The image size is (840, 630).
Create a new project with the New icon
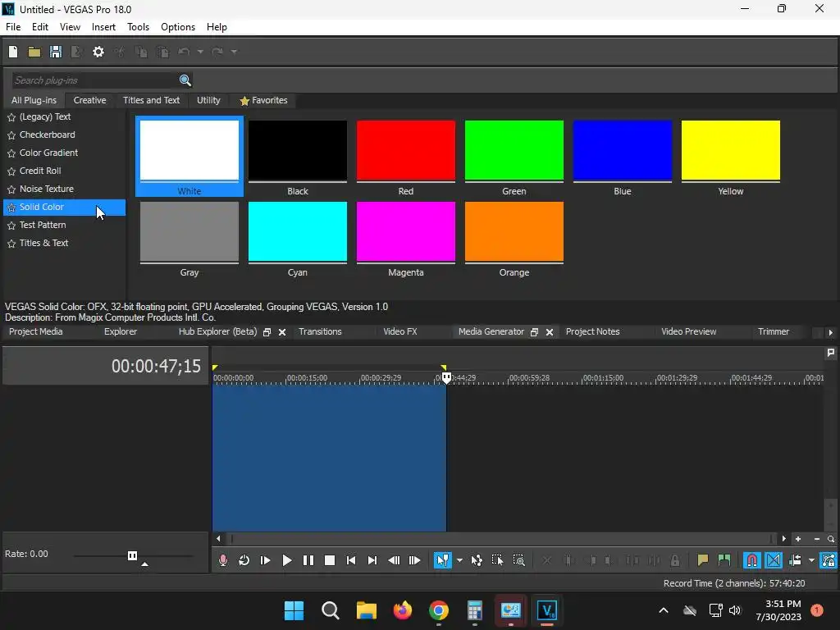(x=13, y=52)
